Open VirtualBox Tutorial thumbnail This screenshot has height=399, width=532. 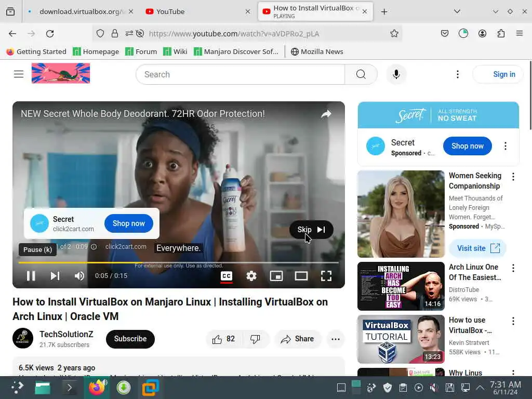pos(401,339)
